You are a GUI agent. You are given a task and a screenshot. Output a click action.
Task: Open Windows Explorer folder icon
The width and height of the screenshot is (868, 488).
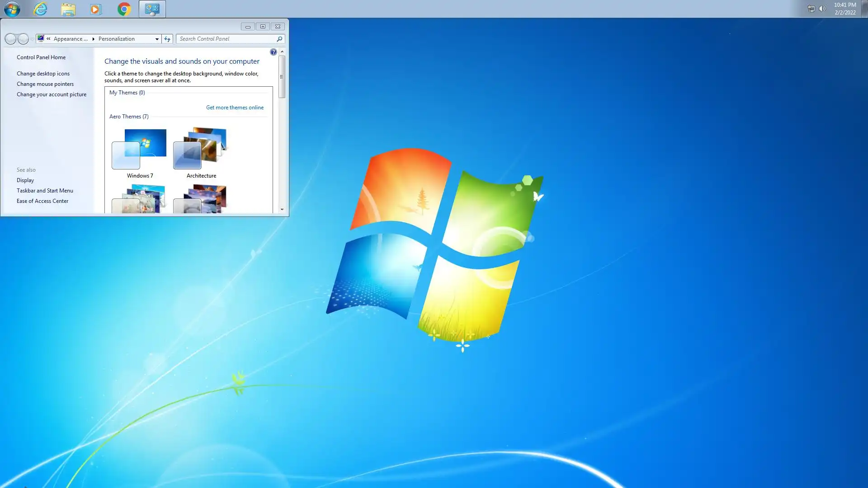[x=68, y=9]
